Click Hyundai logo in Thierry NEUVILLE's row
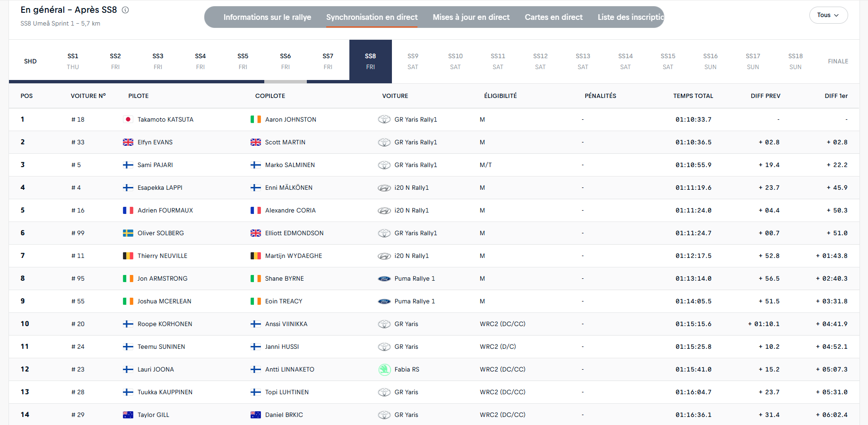 tap(384, 256)
